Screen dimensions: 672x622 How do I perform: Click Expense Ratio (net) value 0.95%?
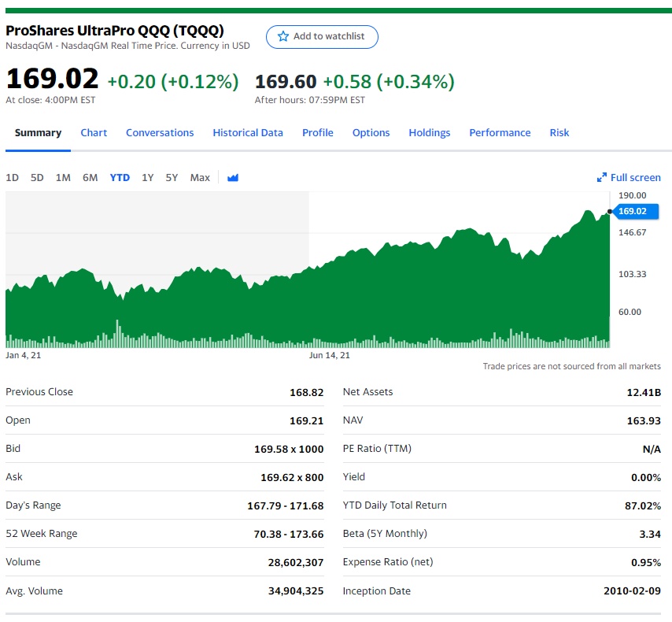646,562
